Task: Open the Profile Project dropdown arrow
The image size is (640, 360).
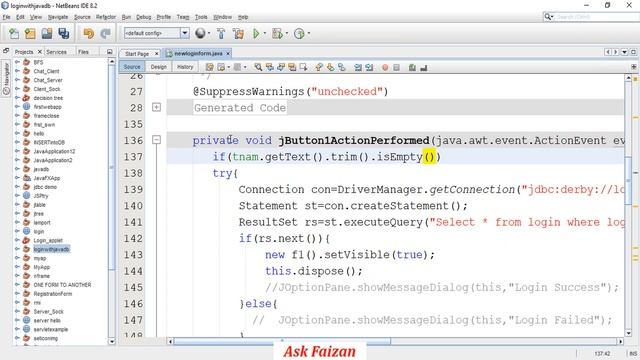Action: pyautogui.click(x=309, y=33)
